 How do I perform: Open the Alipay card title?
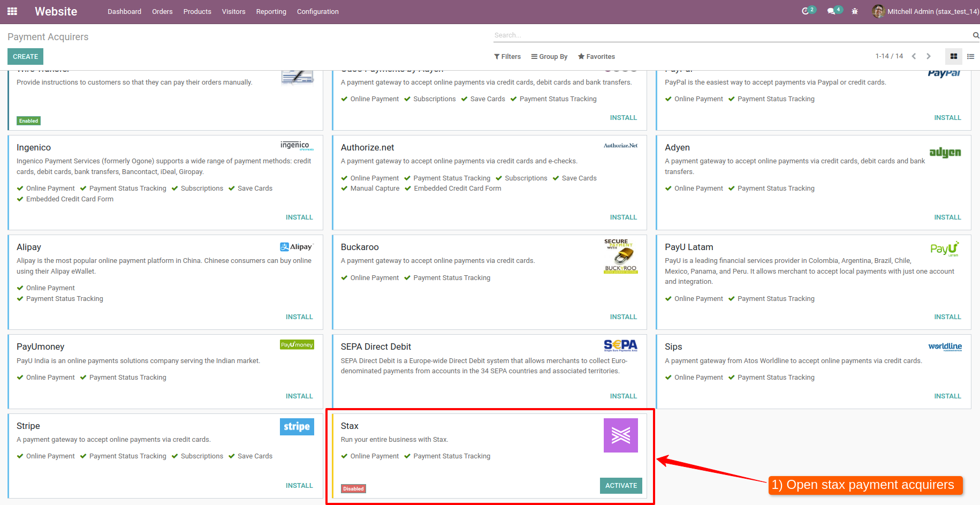28,247
